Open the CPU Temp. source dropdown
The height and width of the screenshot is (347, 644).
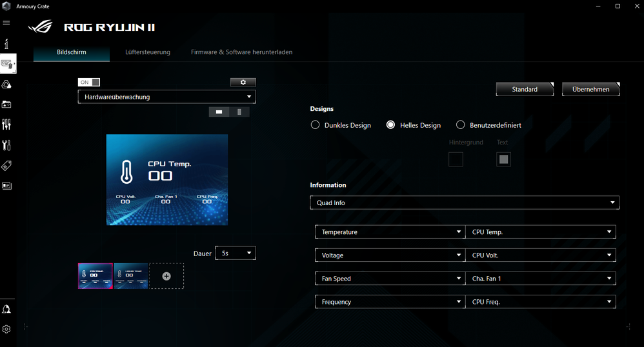pyautogui.click(x=541, y=232)
